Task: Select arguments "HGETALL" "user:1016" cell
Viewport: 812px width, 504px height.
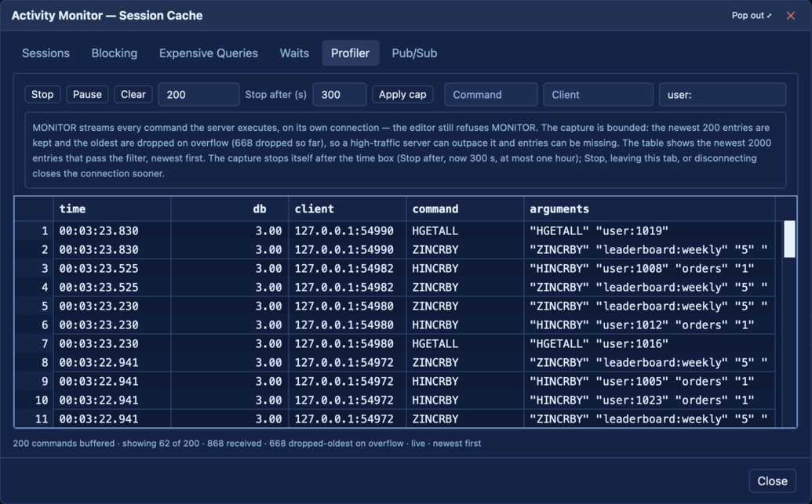Action: click(x=650, y=343)
